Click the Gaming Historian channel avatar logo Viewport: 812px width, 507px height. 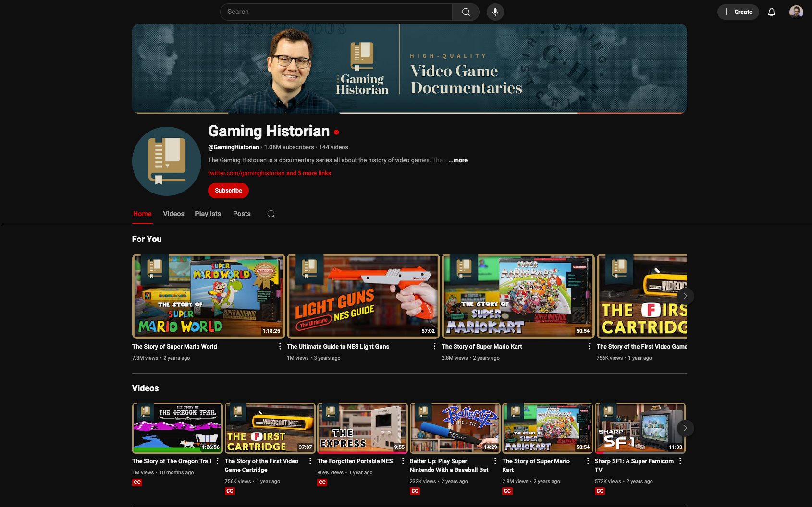167,161
